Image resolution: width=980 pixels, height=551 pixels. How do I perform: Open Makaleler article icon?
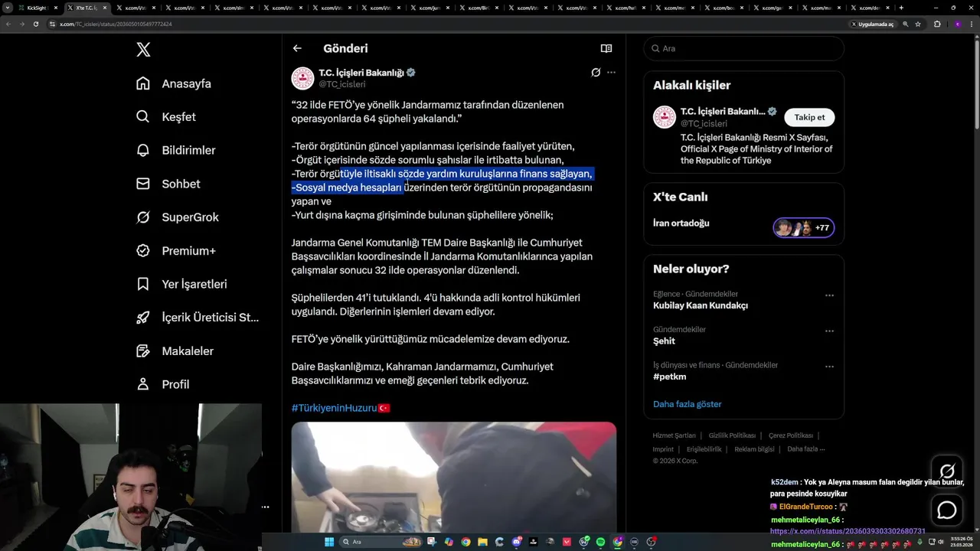point(143,350)
